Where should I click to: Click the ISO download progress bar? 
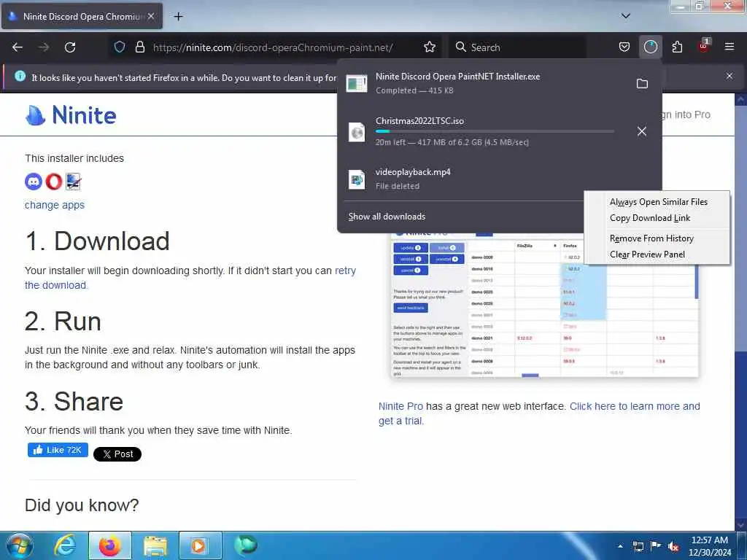495,131
